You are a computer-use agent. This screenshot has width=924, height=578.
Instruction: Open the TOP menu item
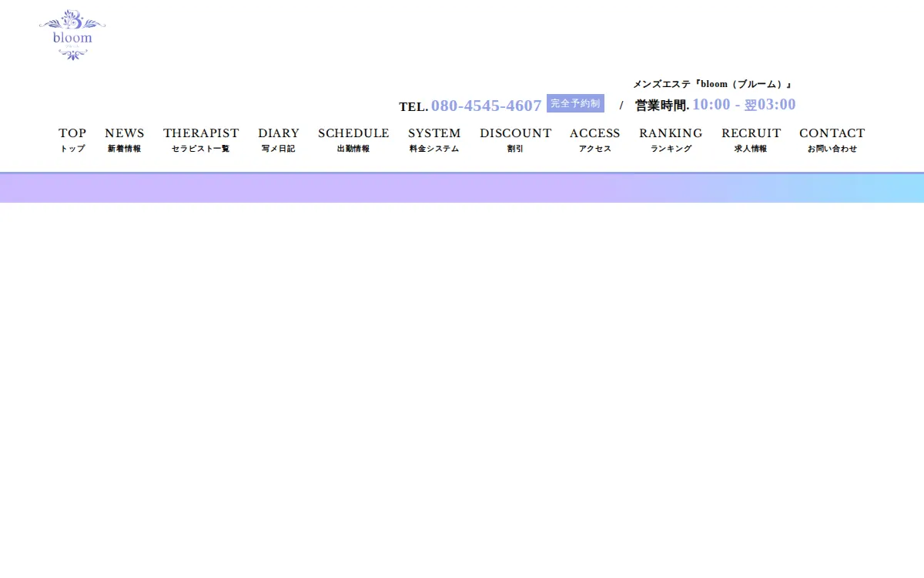point(72,139)
